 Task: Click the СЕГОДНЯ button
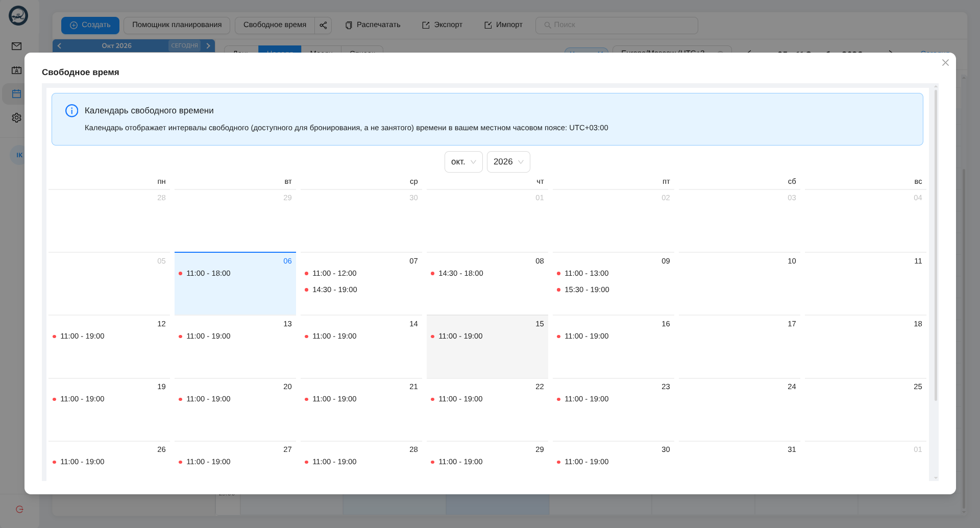[x=184, y=46]
